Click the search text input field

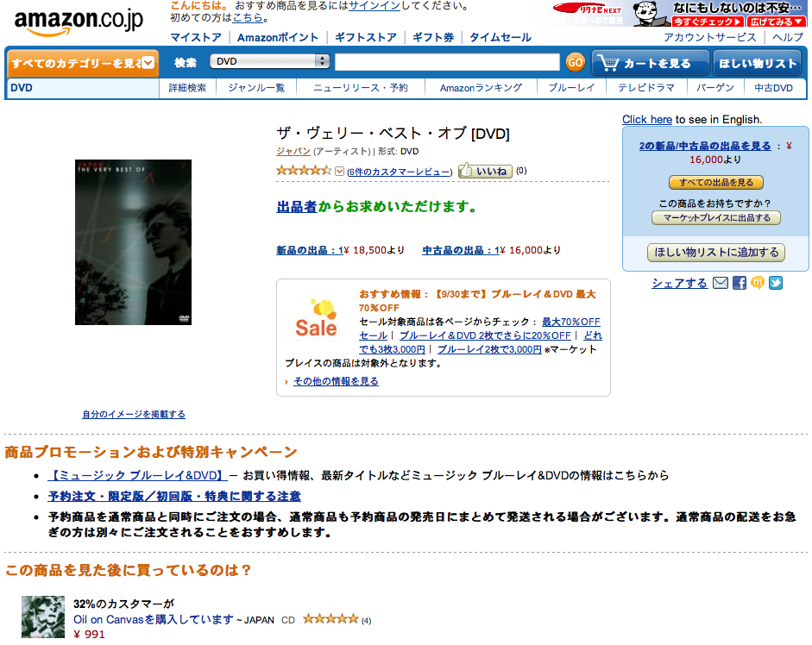tap(447, 62)
